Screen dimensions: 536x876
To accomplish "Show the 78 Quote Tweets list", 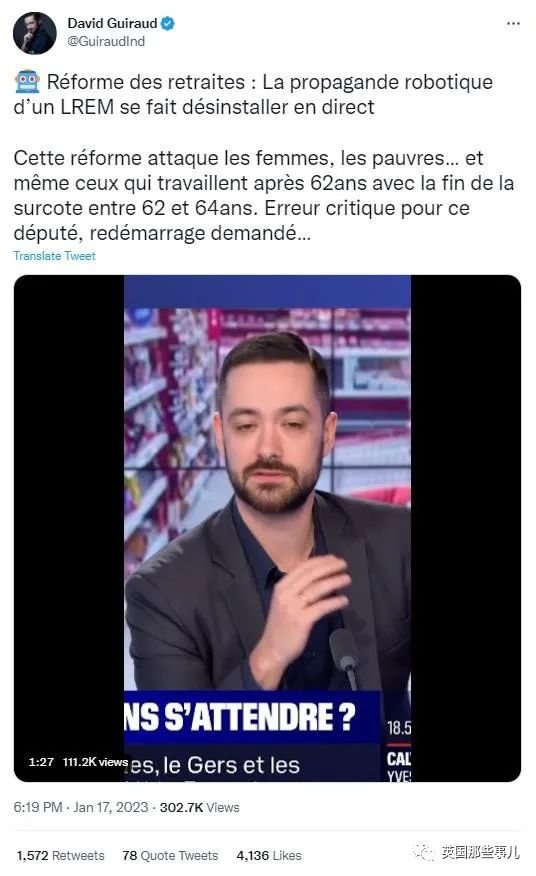I will 170,855.
